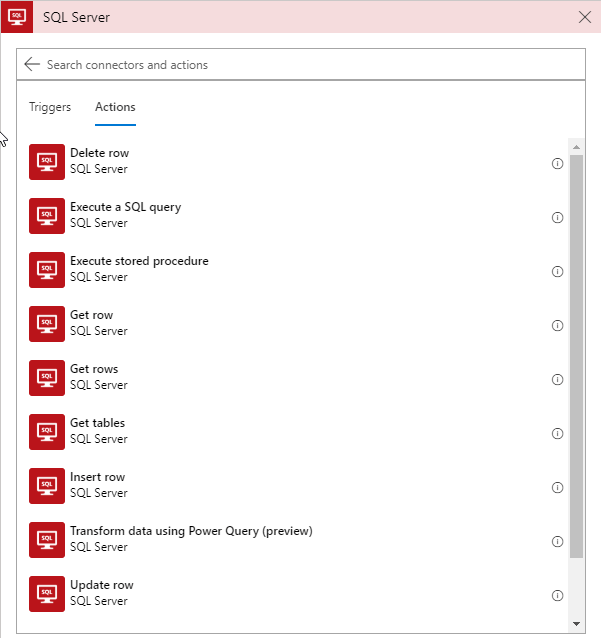Screen dimensions: 601x638
Task: Show info for Get row
Action: [557, 326]
